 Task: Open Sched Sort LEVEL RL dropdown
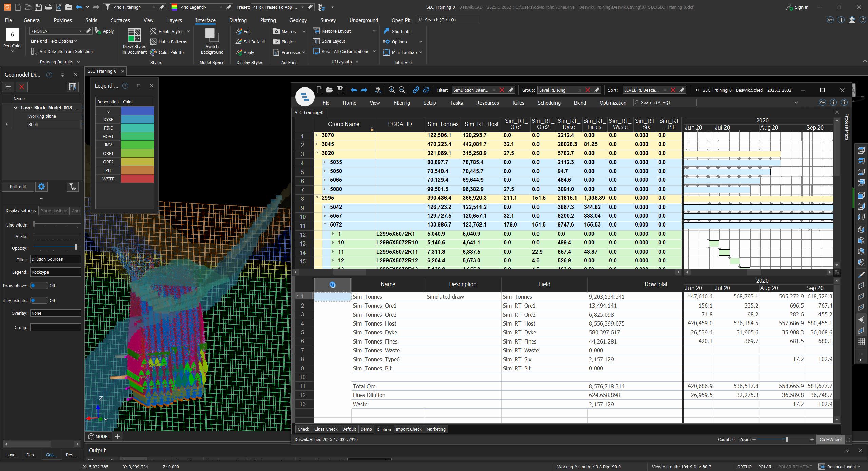[x=665, y=90]
